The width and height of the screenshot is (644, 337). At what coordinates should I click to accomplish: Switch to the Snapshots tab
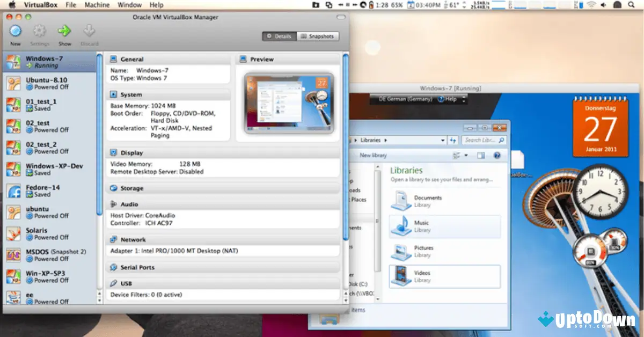[x=319, y=36]
